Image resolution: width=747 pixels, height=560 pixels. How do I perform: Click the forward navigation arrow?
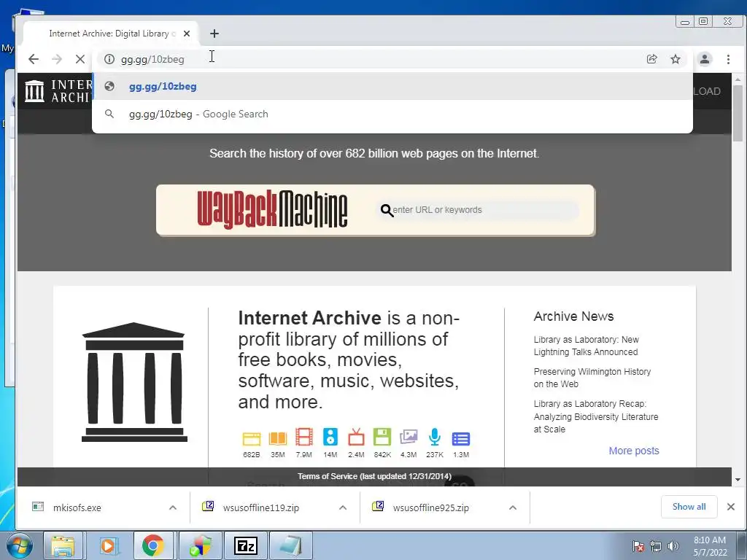point(57,59)
